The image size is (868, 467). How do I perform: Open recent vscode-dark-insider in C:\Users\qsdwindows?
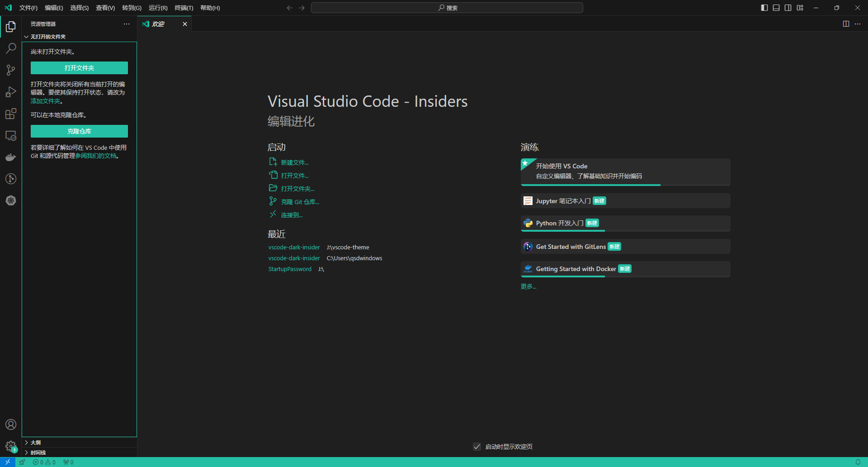[294, 258]
